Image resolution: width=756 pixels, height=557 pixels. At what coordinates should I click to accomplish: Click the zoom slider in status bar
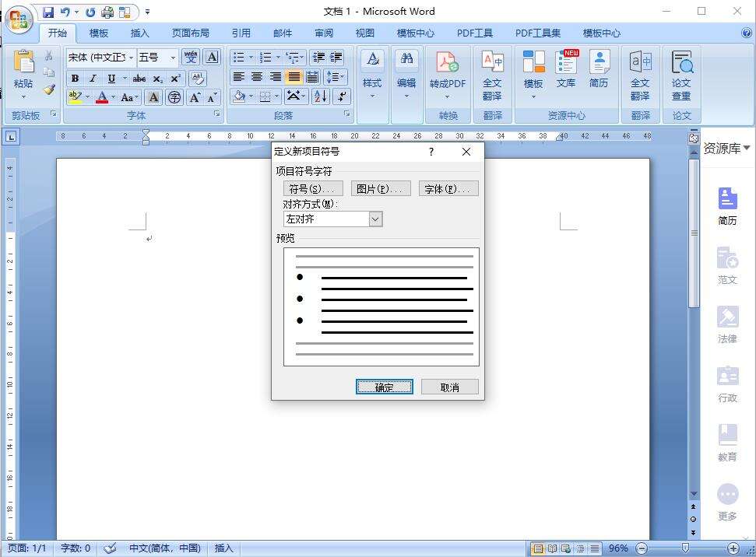685,548
